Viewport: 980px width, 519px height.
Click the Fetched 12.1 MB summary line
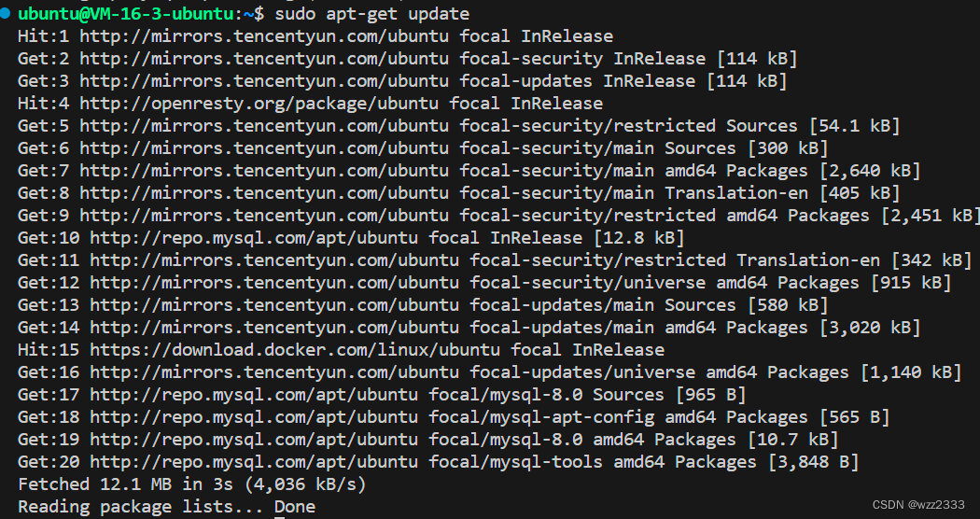[192, 484]
